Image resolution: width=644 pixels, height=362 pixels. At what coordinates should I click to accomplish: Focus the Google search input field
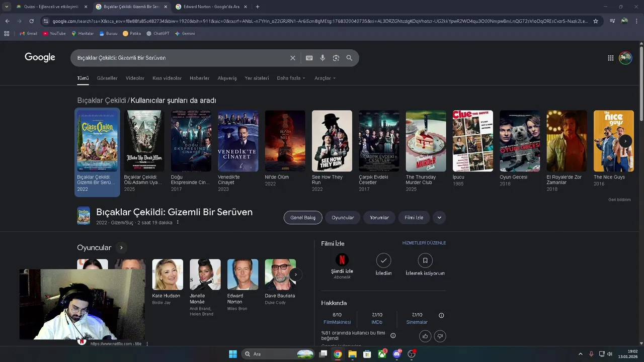pos(181,58)
